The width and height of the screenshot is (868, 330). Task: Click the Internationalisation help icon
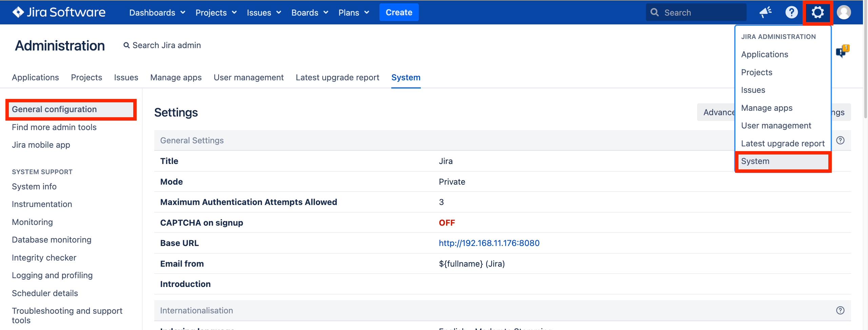pos(840,310)
